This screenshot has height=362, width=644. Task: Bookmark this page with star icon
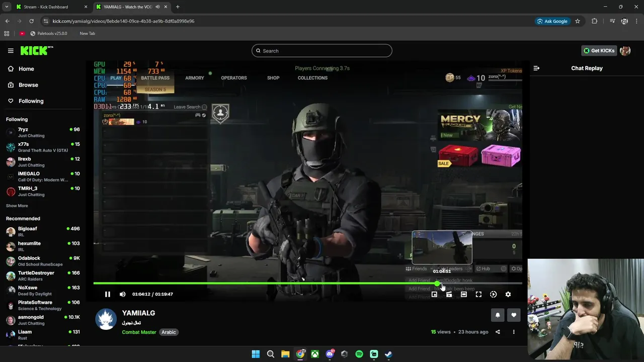(578, 21)
